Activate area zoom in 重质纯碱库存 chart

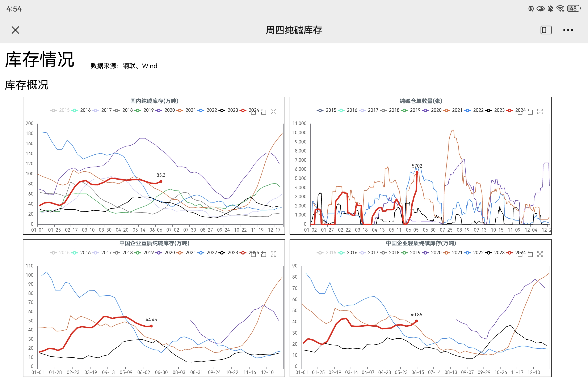(x=253, y=254)
